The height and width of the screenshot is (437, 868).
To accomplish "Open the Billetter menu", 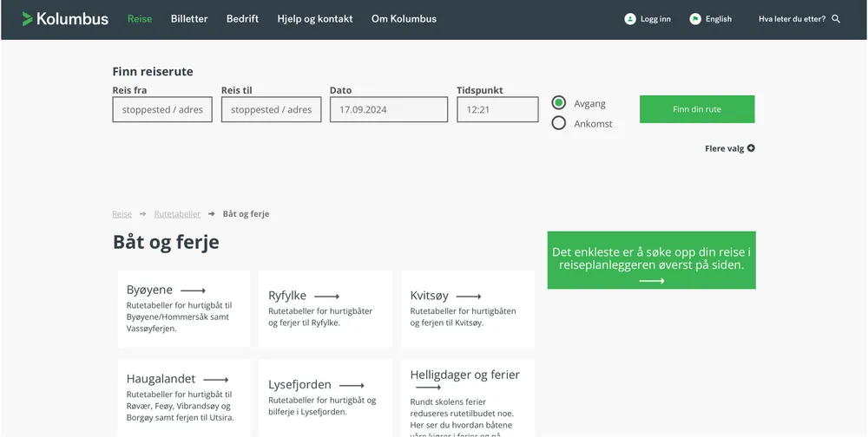I will (x=189, y=19).
